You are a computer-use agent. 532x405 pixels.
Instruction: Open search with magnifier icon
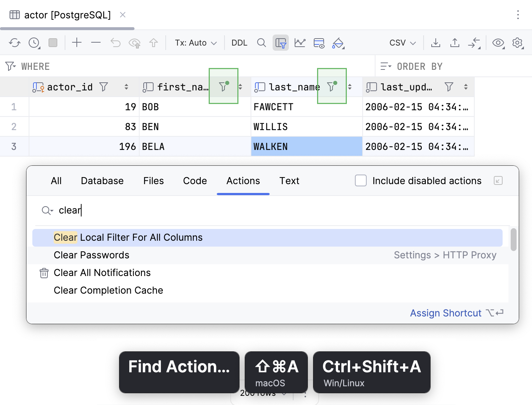coord(262,43)
